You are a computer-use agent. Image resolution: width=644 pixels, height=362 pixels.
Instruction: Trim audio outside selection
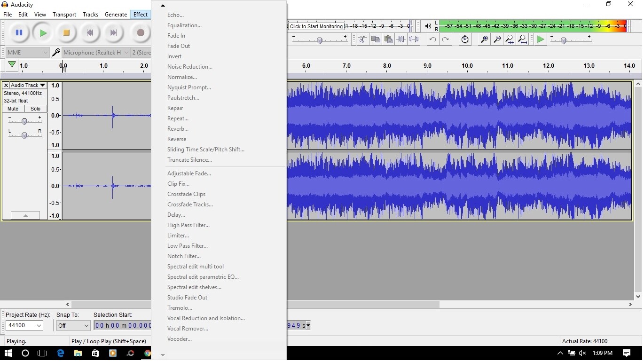pos(401,39)
